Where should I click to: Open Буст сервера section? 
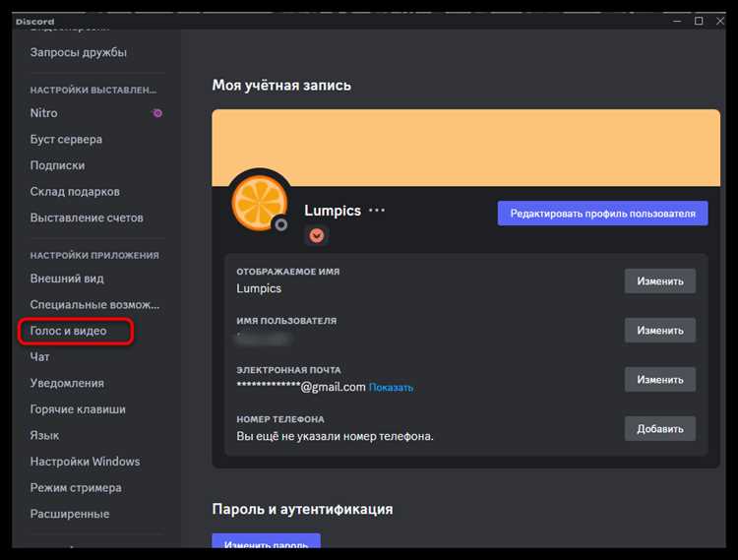coord(66,140)
